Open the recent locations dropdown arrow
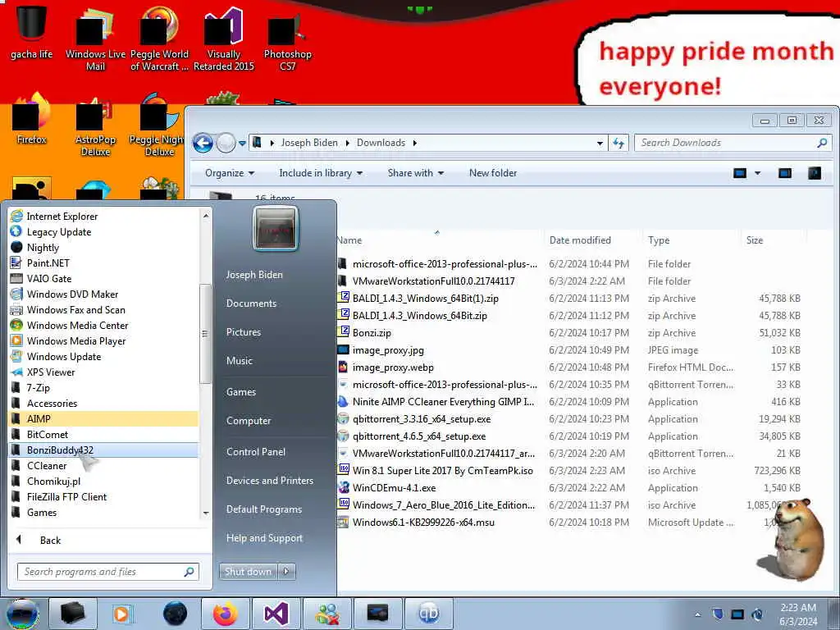The height and width of the screenshot is (630, 840). (242, 144)
